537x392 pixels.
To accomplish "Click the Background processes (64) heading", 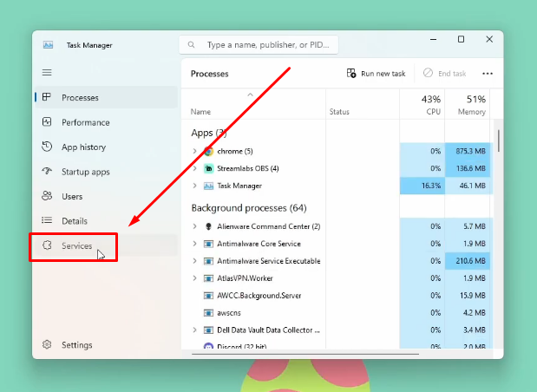I will pyautogui.click(x=249, y=208).
